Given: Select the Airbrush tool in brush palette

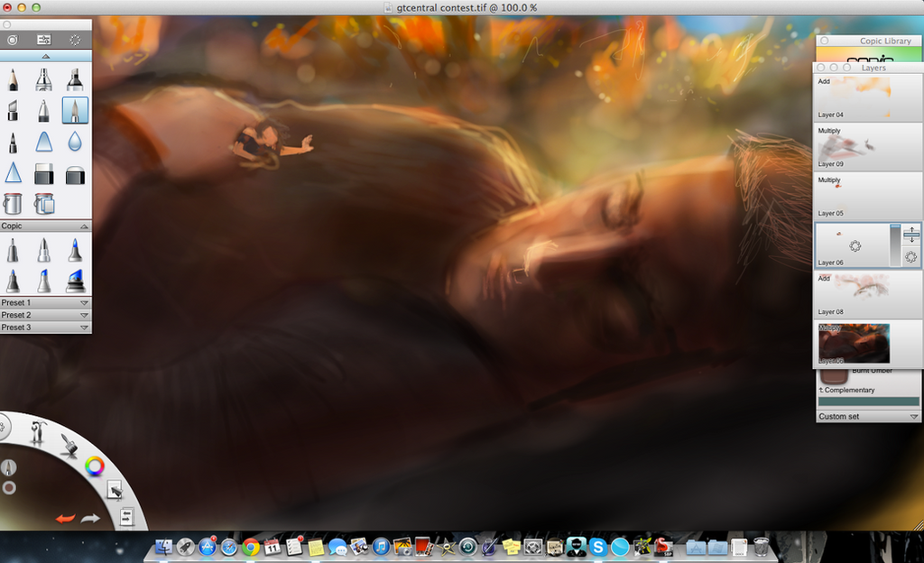Looking at the screenshot, I should pos(43,79).
